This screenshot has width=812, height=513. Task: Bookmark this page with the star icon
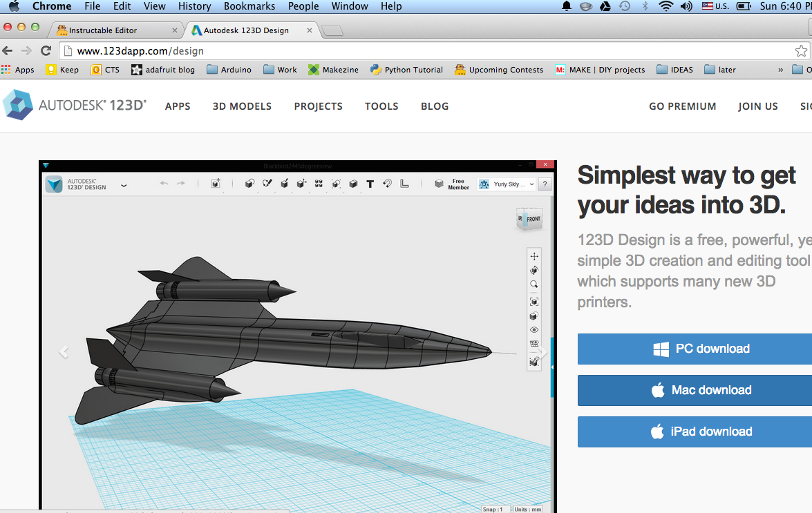coord(801,50)
